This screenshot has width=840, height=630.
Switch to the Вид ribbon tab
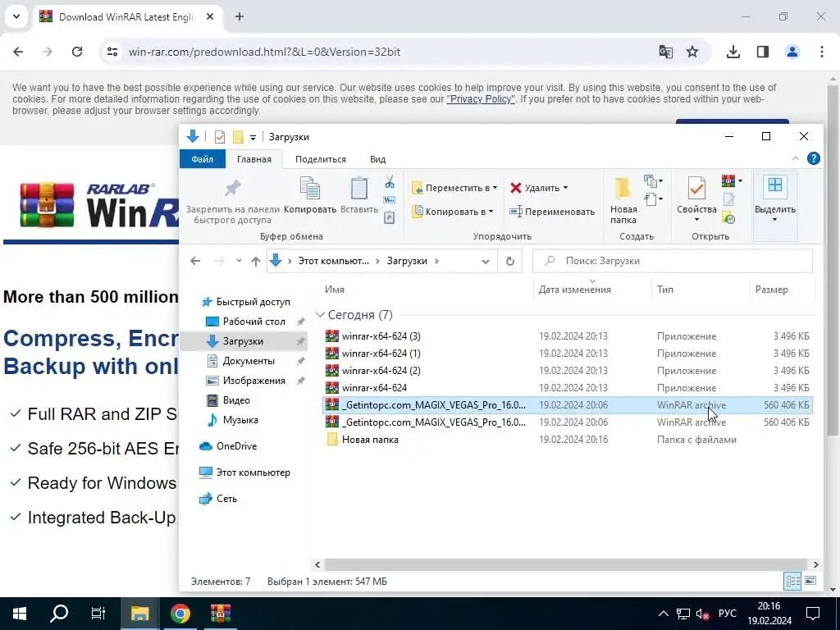(x=377, y=159)
